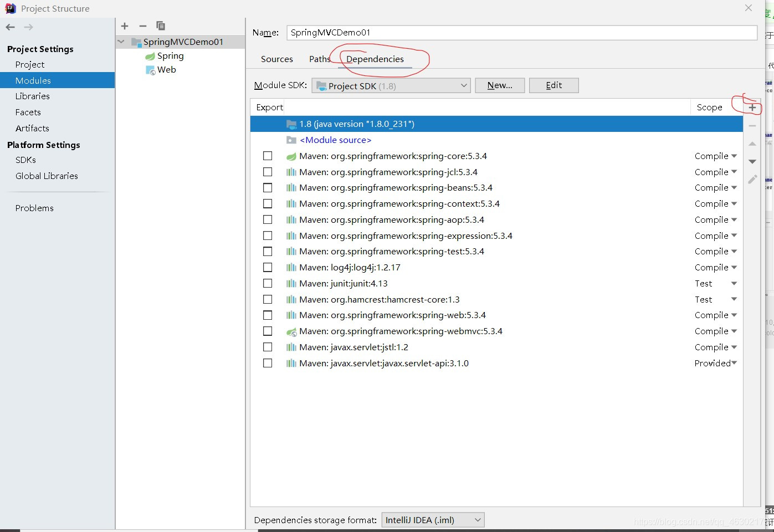774x532 pixels.
Task: Click the hamcrest-core library bars icon
Action: click(x=291, y=300)
